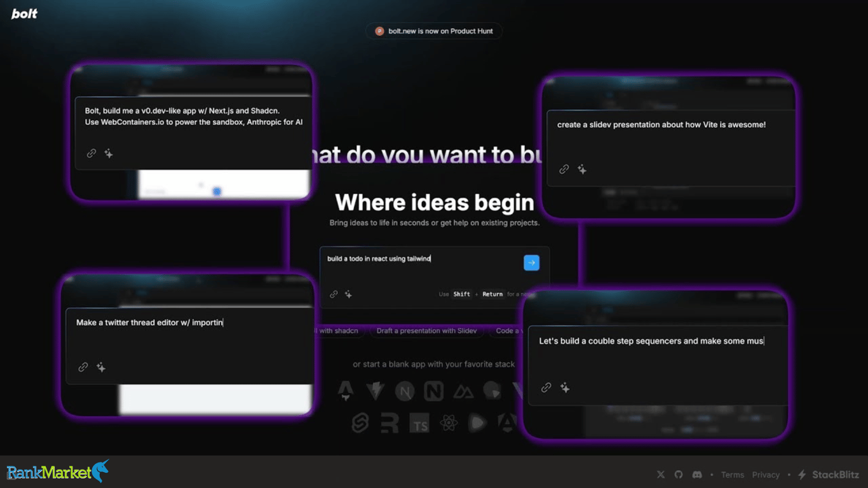Start a blank Next.js app with the circled N icon

click(404, 391)
